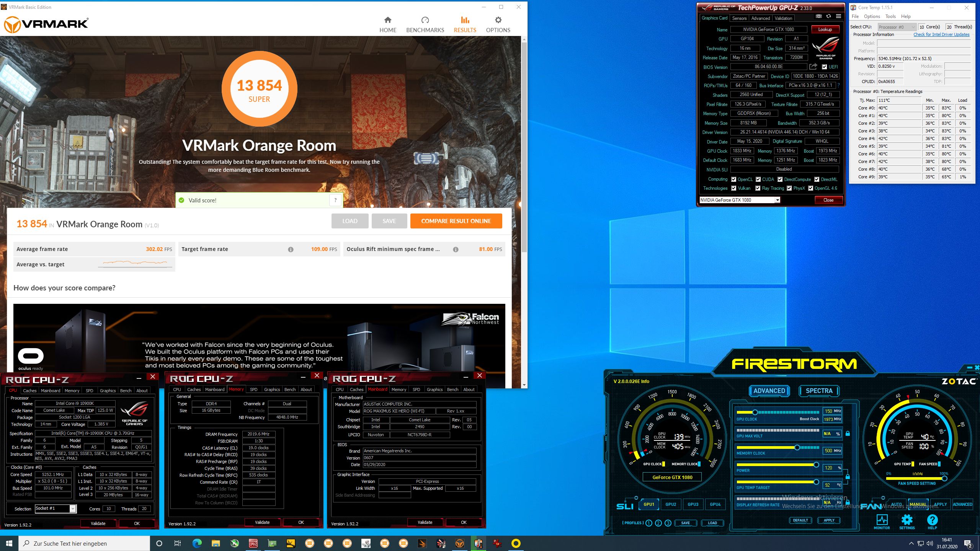The height and width of the screenshot is (551, 980).
Task: Open Options menu in Core Temp
Action: tap(872, 16)
